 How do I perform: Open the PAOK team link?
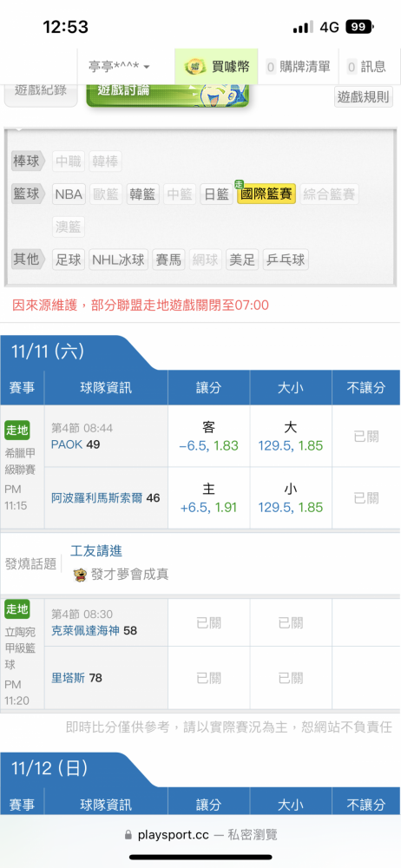point(68,444)
